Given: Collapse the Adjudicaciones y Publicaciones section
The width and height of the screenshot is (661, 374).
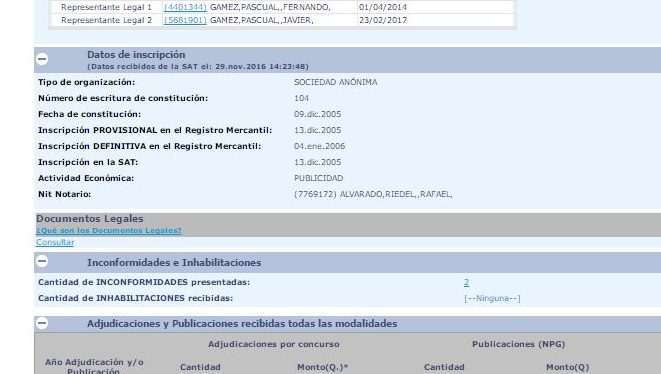Looking at the screenshot, I should coord(42,323).
